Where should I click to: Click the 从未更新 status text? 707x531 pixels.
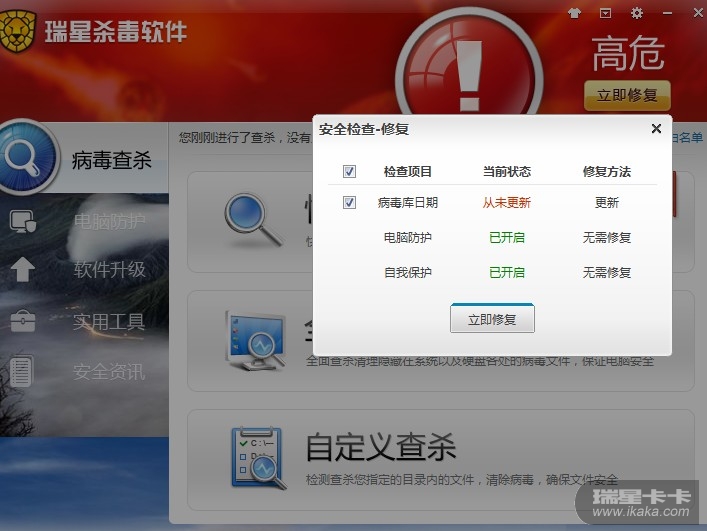(x=507, y=203)
